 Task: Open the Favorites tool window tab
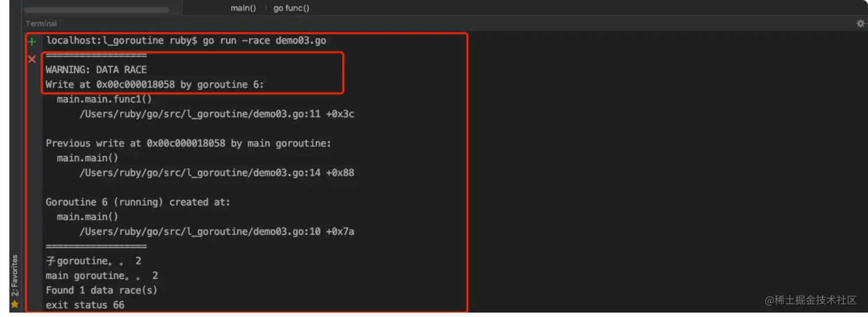(15, 276)
